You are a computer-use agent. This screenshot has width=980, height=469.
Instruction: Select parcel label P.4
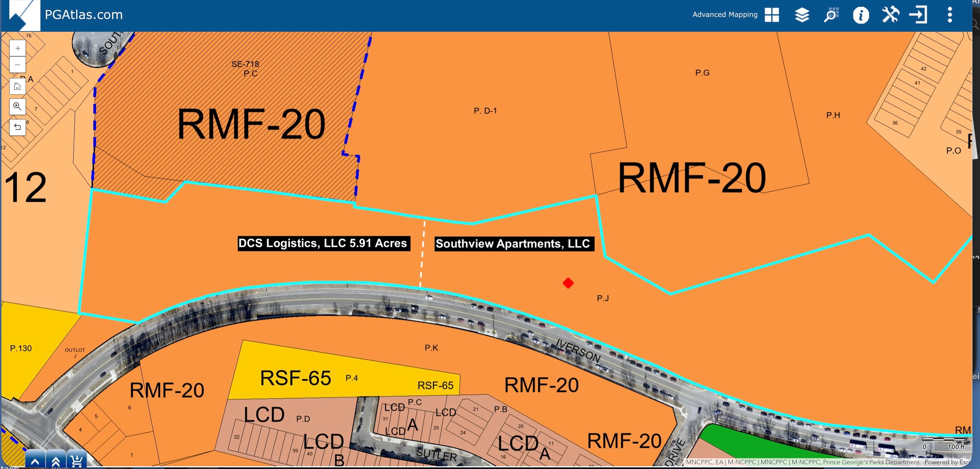tap(351, 378)
